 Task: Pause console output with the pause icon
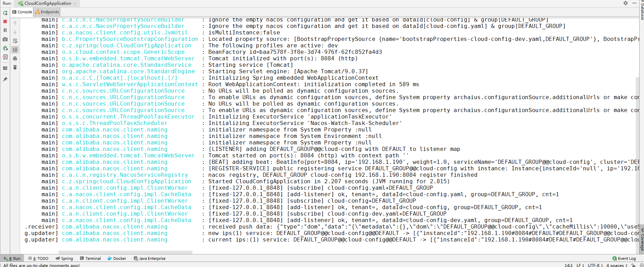[x=5, y=30]
